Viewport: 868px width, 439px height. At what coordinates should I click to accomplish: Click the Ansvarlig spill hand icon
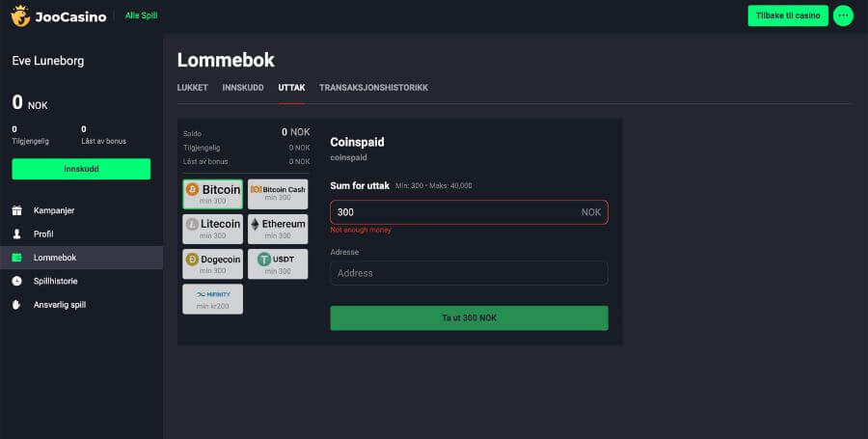16,305
